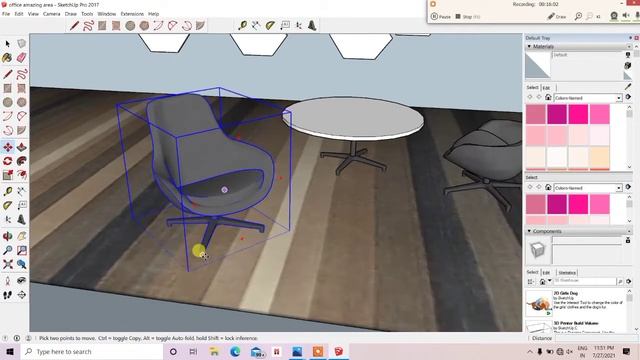This screenshot has height=360, width=640.
Task: Pick the Scale tool
Action: 8,175
